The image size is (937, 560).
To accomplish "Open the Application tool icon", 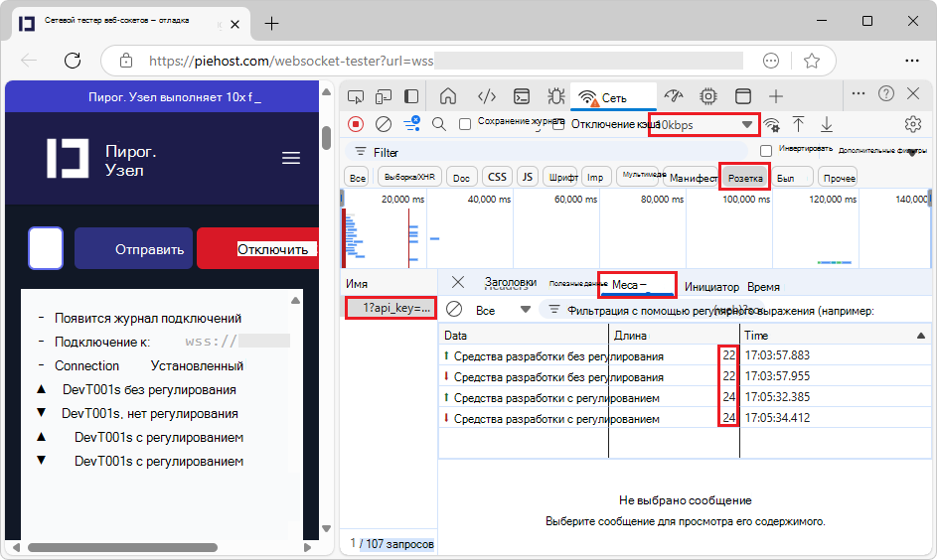I will pyautogui.click(x=743, y=96).
